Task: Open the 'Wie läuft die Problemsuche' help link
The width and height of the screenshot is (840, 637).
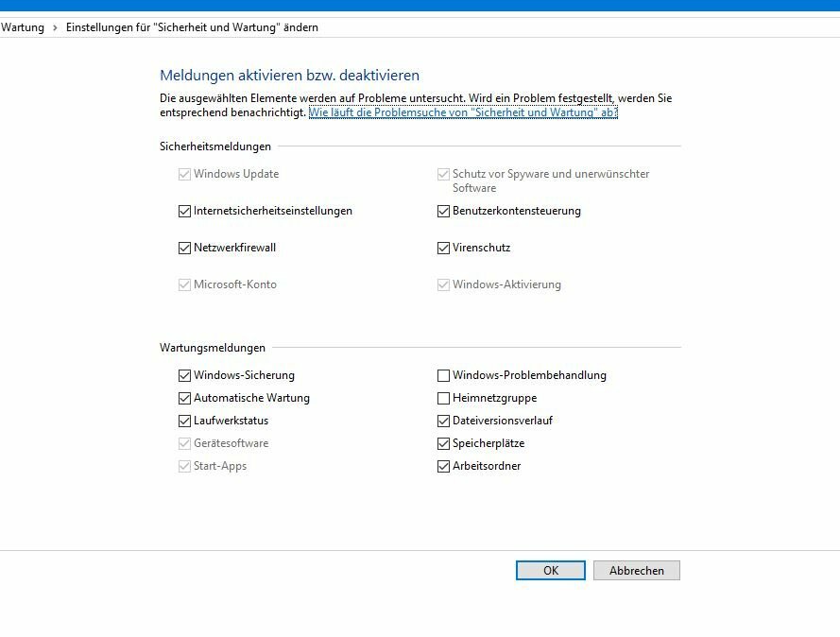Action: pyautogui.click(x=463, y=112)
